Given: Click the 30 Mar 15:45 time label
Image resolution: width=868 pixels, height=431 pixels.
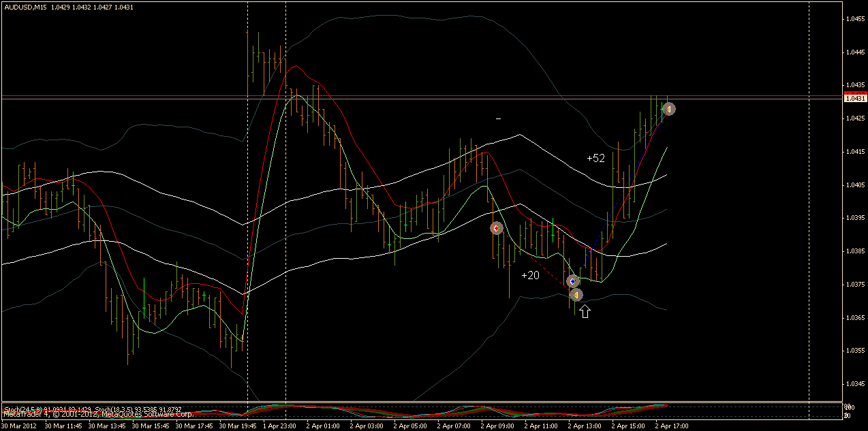Looking at the screenshot, I should pos(150,426).
